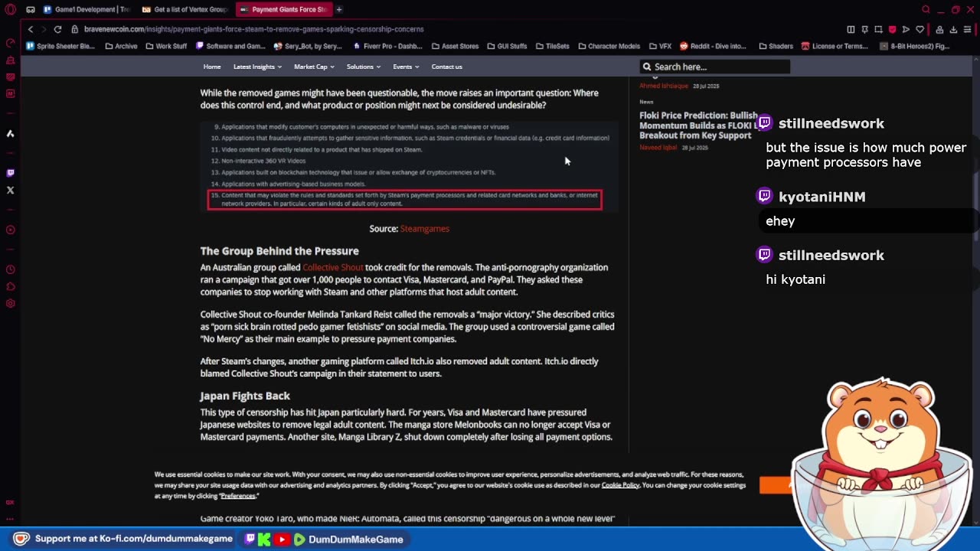Viewport: 980px width, 551px height.
Task: Open the profile account icon
Action: (x=939, y=29)
